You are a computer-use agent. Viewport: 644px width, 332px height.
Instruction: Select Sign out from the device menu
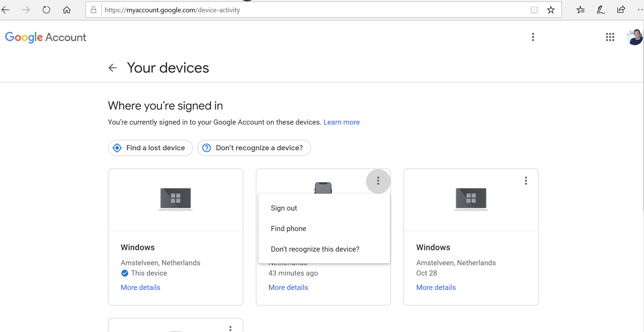click(284, 208)
